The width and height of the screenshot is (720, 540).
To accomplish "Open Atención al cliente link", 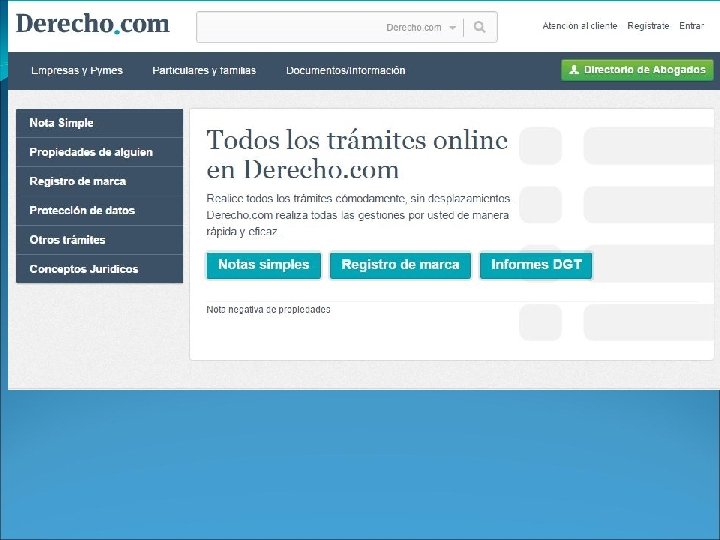I will [579, 26].
